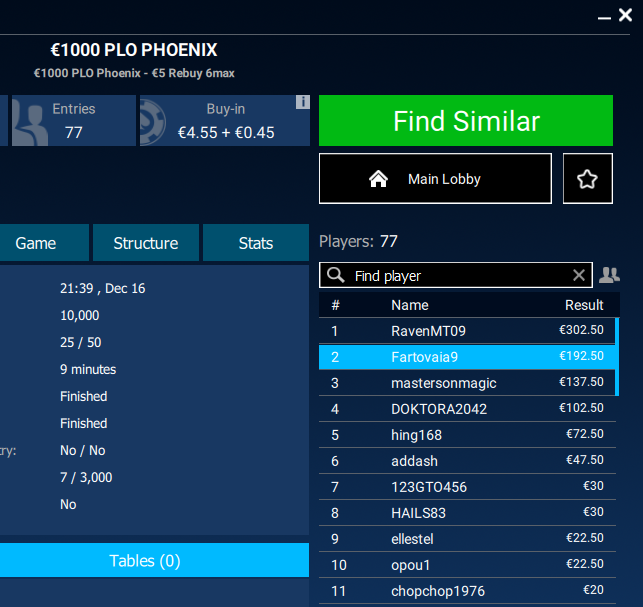Image resolution: width=643 pixels, height=607 pixels.
Task: Click the Entries 77 panel
Action: point(74,121)
